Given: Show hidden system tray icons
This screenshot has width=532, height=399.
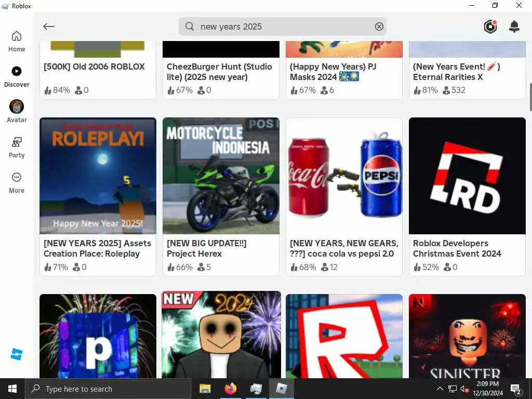Looking at the screenshot, I should (440, 389).
